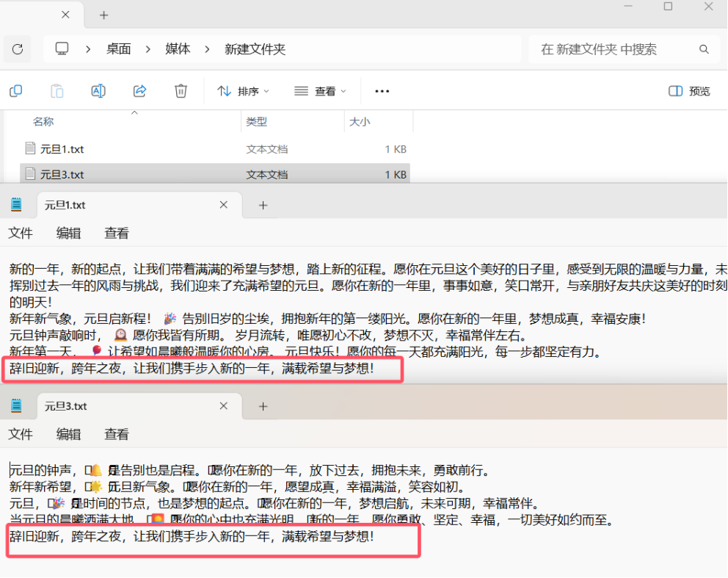The width and height of the screenshot is (728, 578).
Task: Click the 媒体 breadcrumb folder
Action: (178, 49)
